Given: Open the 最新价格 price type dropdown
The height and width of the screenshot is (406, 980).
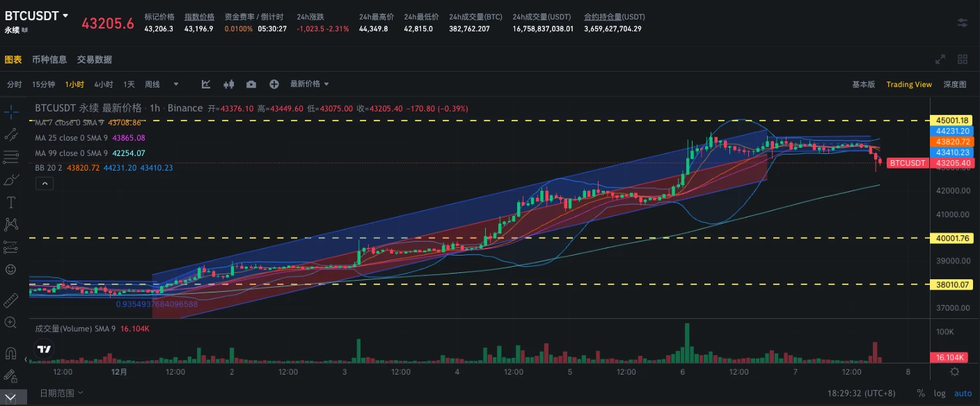Looking at the screenshot, I should (310, 84).
